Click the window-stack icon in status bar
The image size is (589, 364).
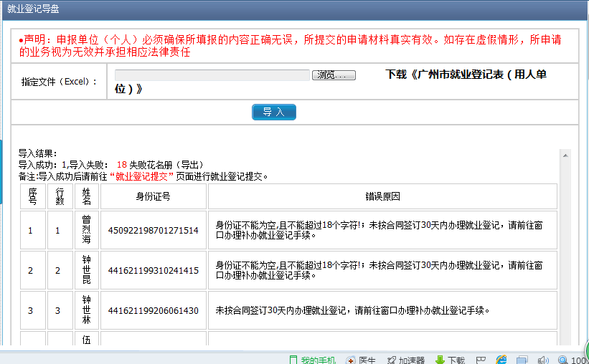pos(522,360)
